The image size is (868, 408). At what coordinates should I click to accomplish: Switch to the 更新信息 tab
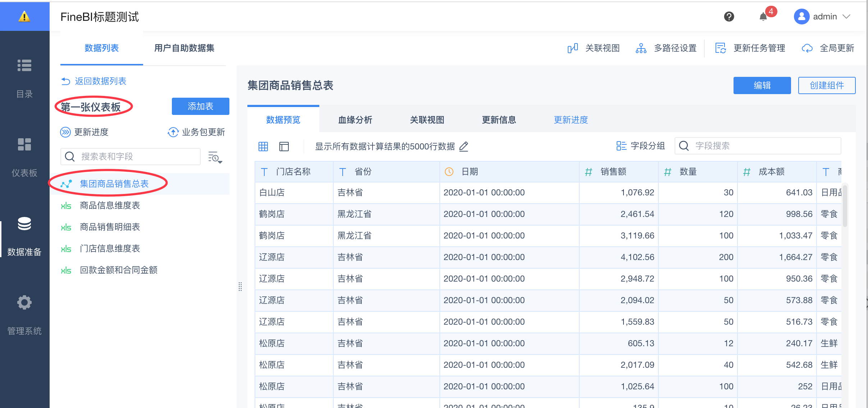pyautogui.click(x=499, y=120)
